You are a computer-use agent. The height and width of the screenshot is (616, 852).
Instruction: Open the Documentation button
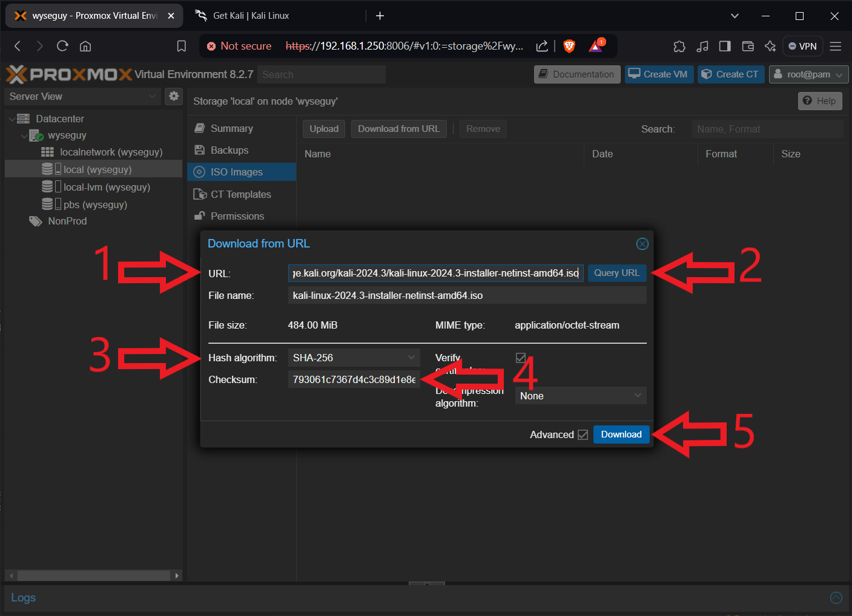click(x=577, y=74)
